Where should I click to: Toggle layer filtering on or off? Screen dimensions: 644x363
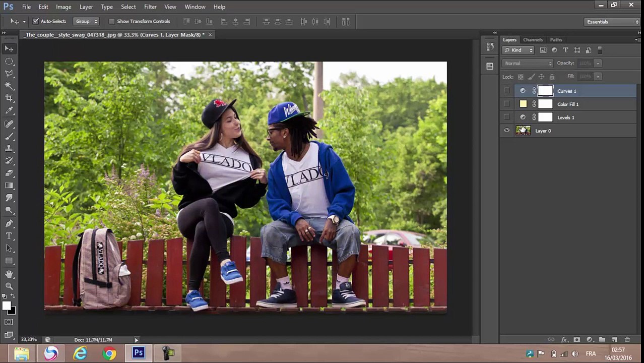pos(600,50)
